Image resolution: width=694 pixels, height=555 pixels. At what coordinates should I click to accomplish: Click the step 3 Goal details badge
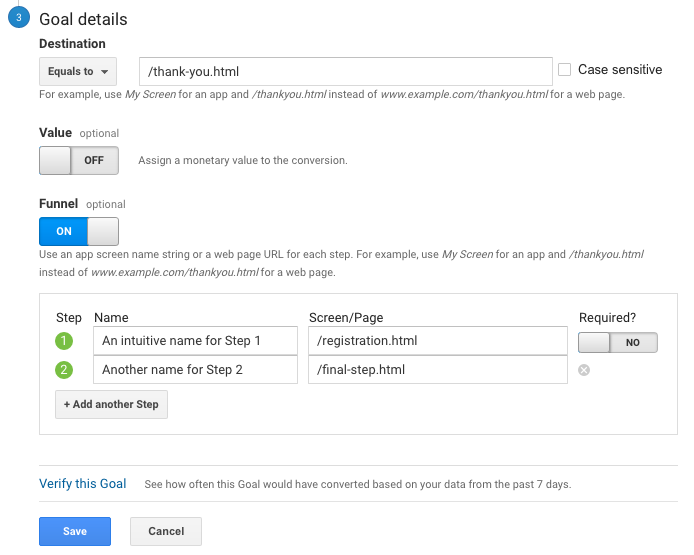[x=17, y=18]
